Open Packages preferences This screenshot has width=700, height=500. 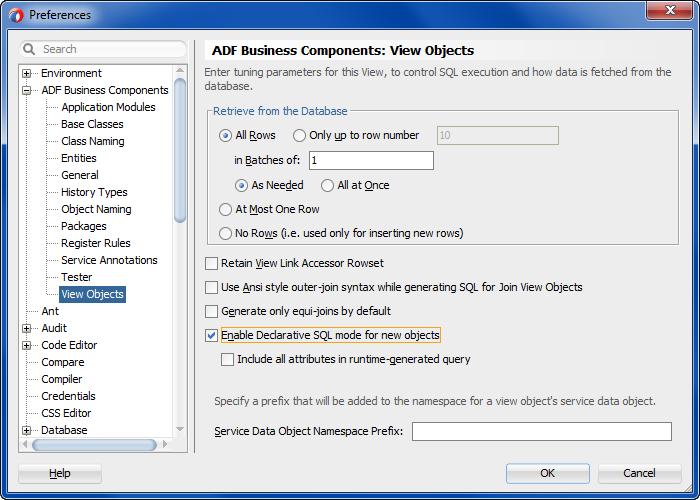(x=84, y=226)
